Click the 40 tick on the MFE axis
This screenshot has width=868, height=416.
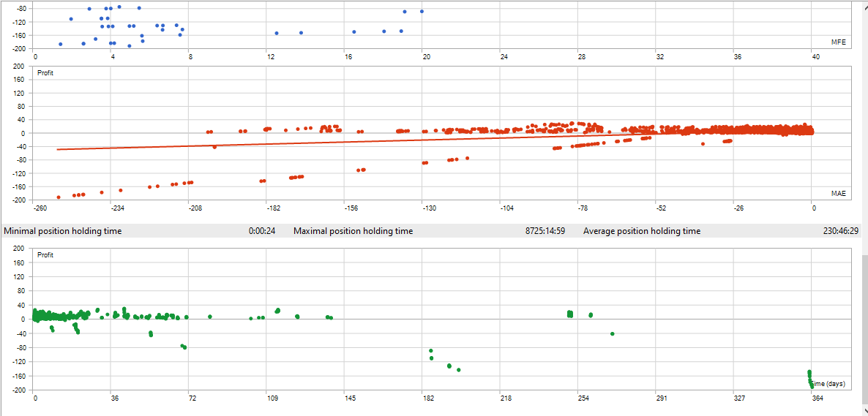[x=816, y=57]
